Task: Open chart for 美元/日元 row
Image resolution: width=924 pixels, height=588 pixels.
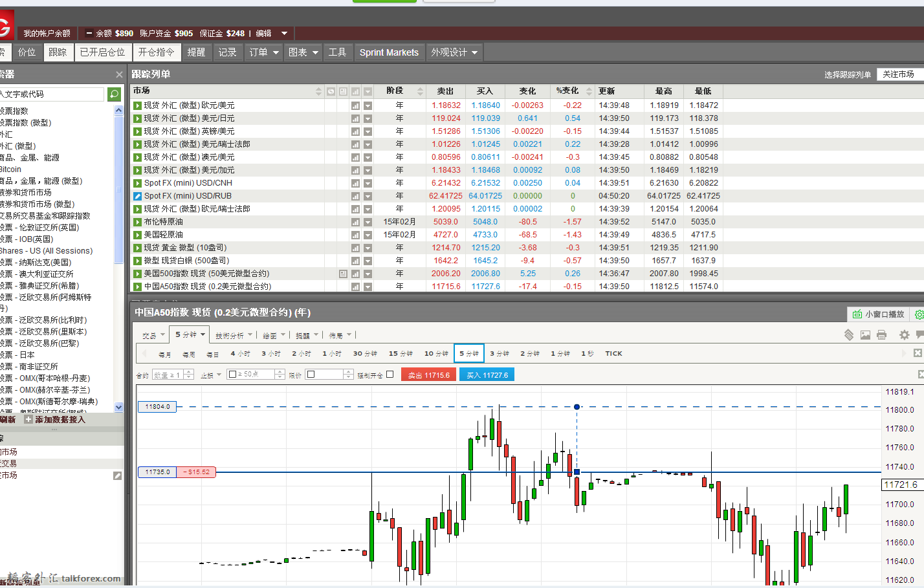Action: [355, 118]
